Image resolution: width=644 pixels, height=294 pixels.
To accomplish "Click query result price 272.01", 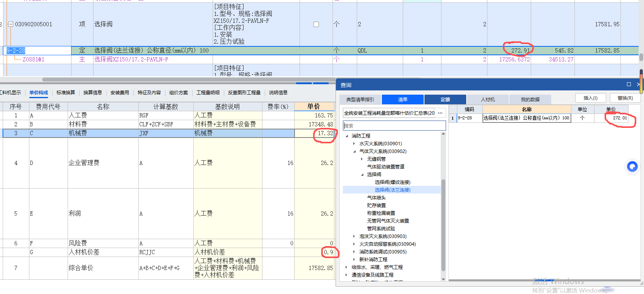I will [x=620, y=118].
